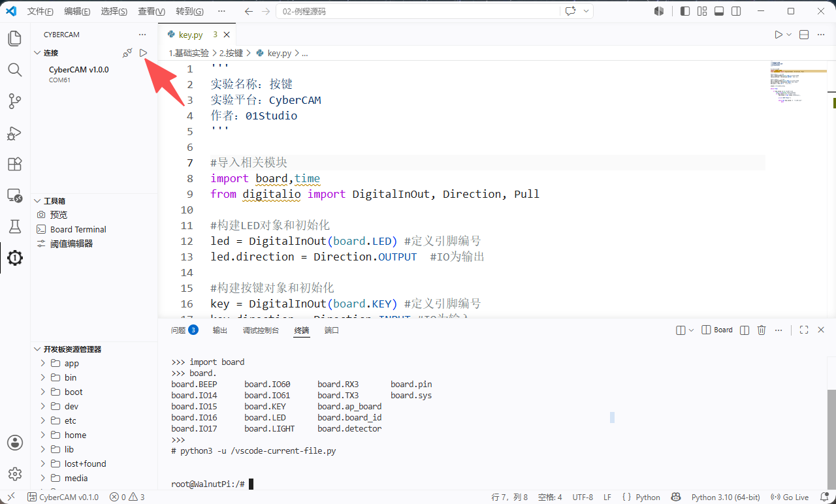Collapse the 工具箱 section
This screenshot has height=504, width=836.
[37, 201]
